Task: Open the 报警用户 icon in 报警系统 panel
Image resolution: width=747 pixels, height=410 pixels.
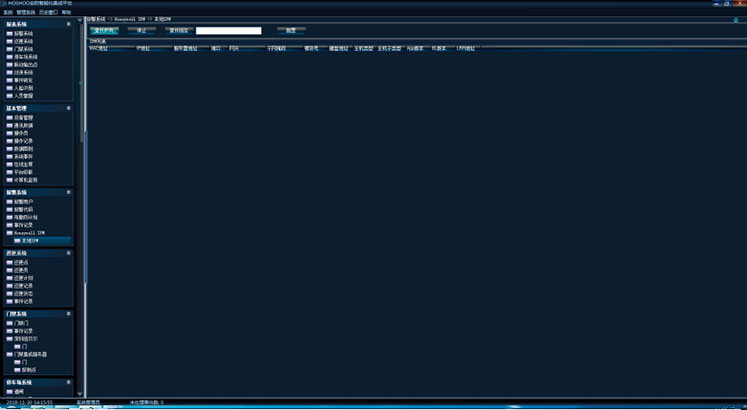Action: (9, 201)
